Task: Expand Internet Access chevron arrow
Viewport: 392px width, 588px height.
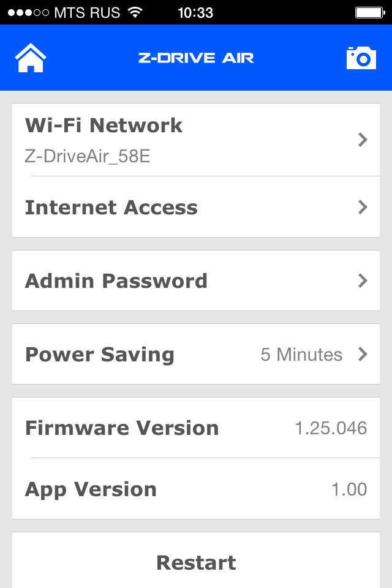Action: pyautogui.click(x=363, y=207)
